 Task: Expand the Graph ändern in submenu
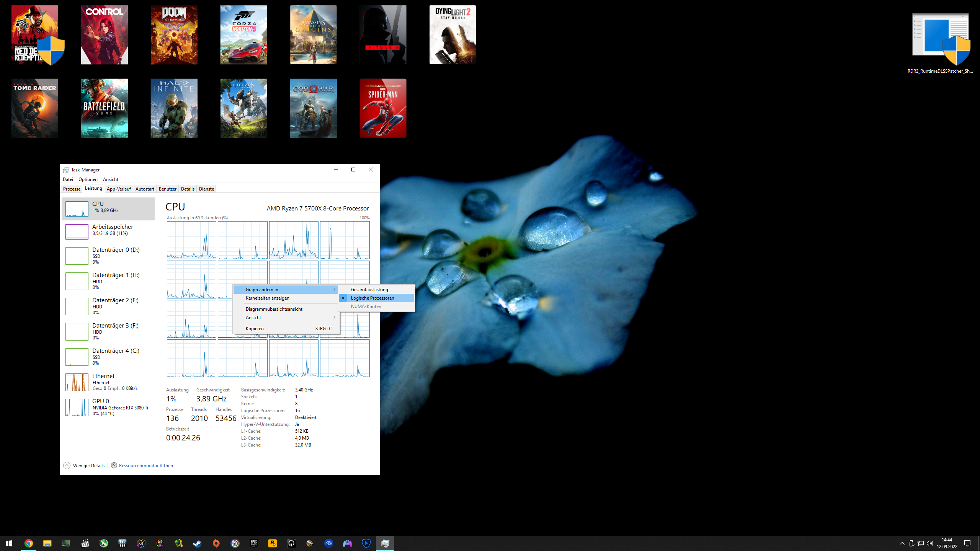[x=286, y=290]
